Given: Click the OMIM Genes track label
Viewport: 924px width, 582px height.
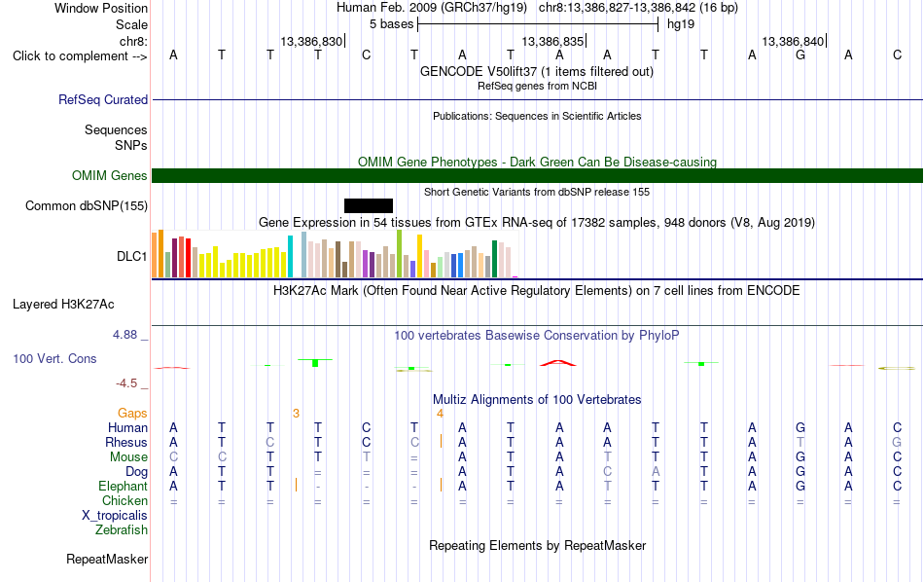Looking at the screenshot, I should point(109,176).
